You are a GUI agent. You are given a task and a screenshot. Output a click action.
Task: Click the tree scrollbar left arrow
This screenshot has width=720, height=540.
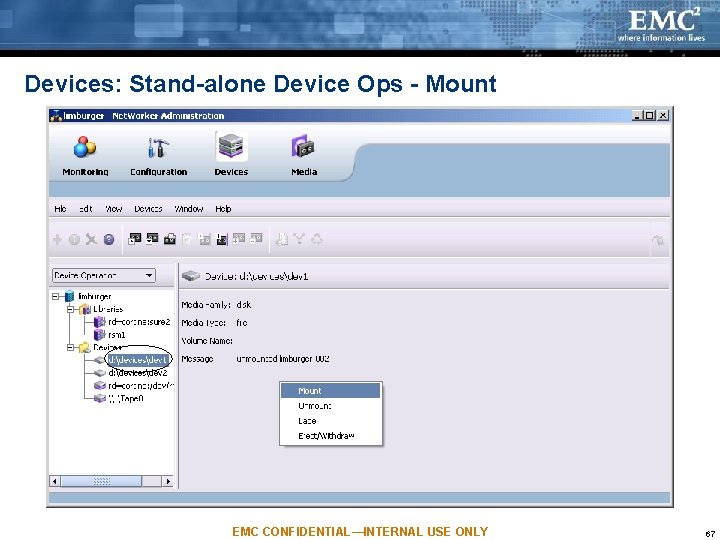(x=55, y=481)
